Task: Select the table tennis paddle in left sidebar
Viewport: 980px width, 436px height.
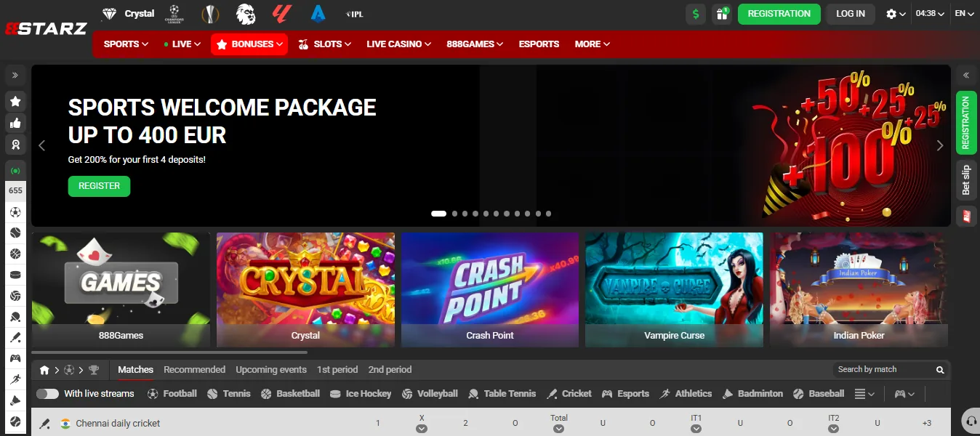Action: (15, 317)
